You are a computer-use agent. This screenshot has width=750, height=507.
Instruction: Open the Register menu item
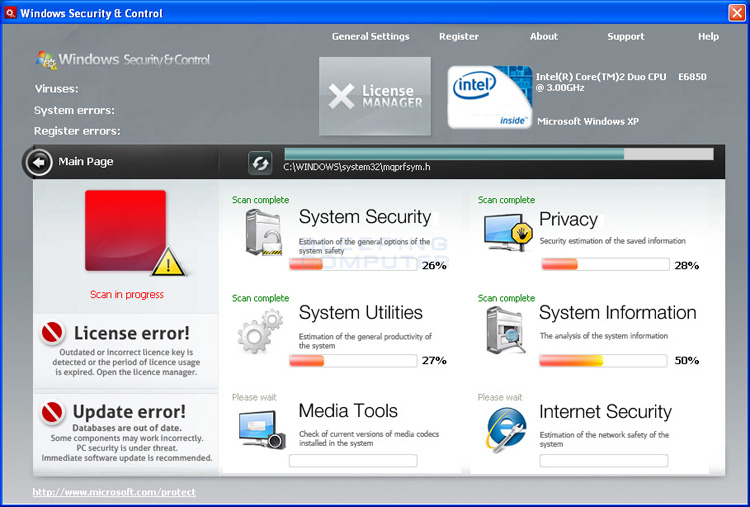459,36
